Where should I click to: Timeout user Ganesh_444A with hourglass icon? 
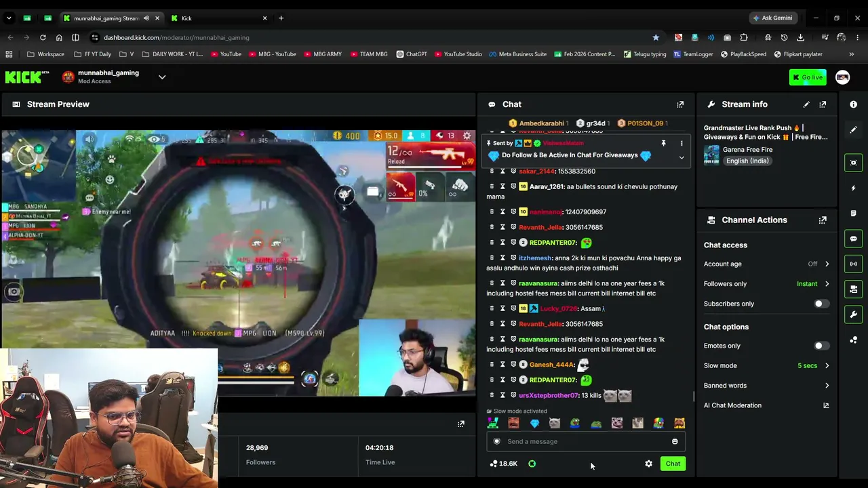[502, 365]
